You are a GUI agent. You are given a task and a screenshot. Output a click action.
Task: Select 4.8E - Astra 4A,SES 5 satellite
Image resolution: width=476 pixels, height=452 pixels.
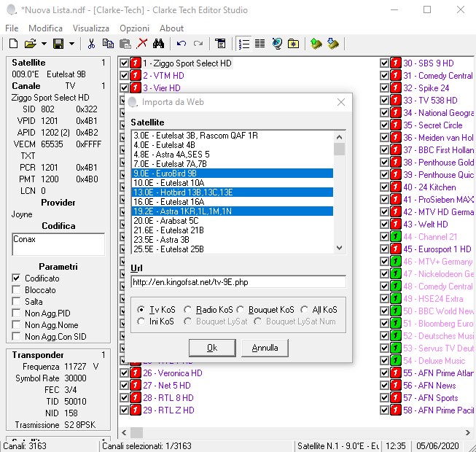pyautogui.click(x=233, y=155)
